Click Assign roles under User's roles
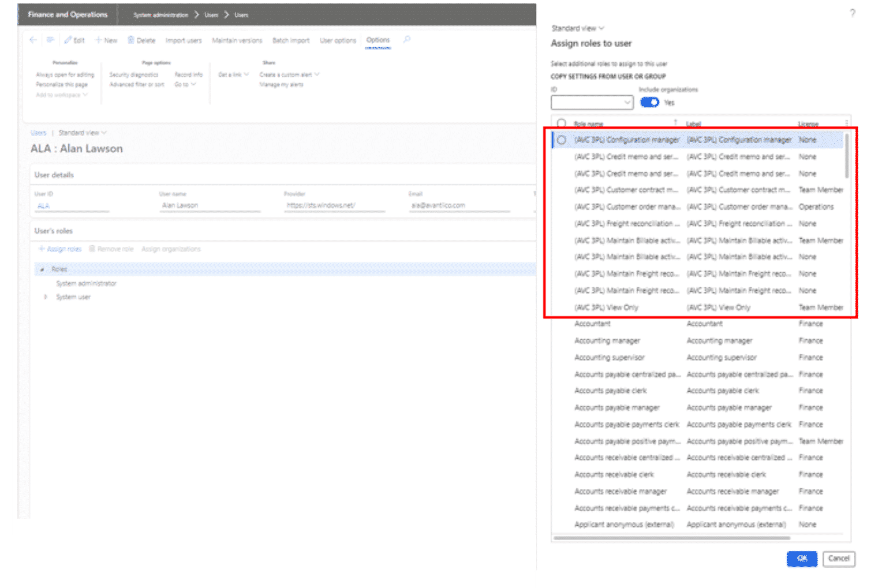The height and width of the screenshot is (588, 882). coord(60,249)
